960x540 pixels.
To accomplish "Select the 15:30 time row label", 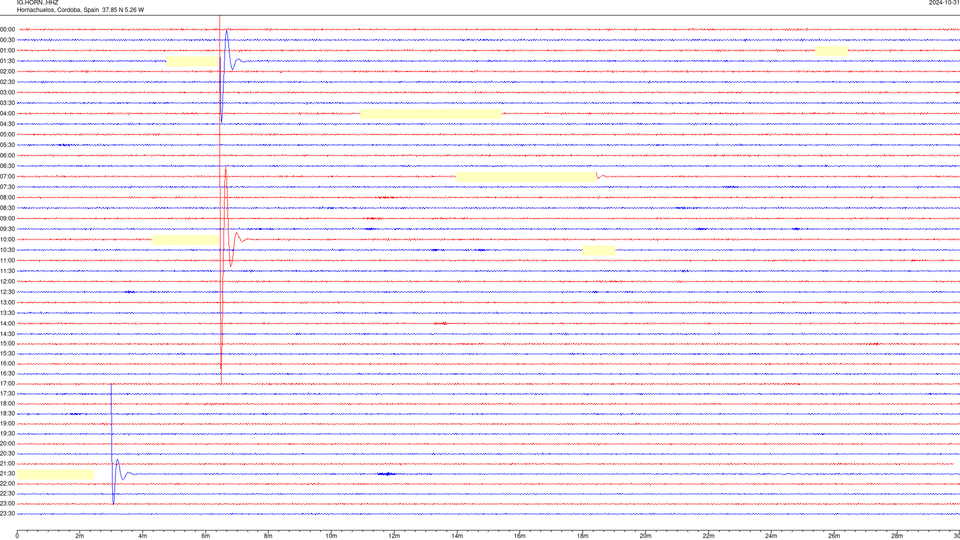I will [x=7, y=353].
